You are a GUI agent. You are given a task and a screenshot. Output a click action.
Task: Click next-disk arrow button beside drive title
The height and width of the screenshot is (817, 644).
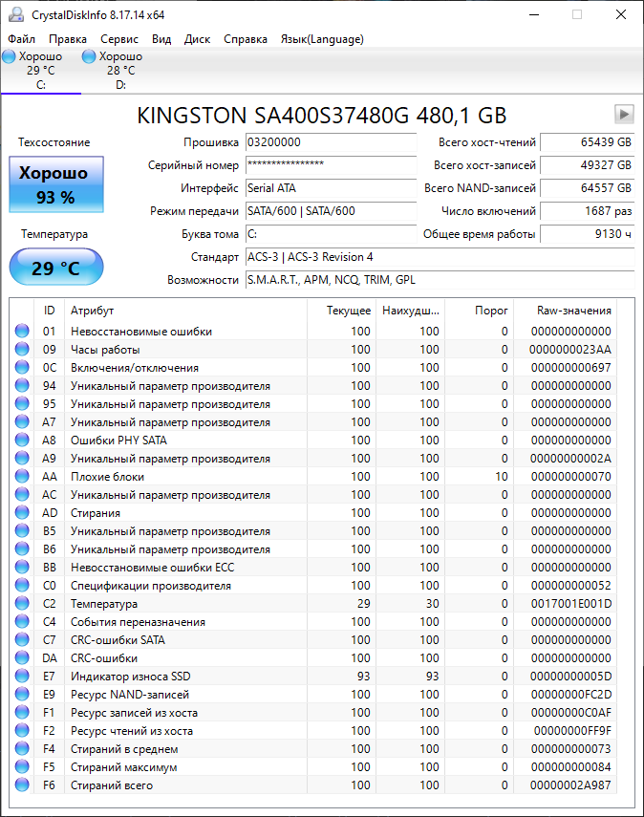(624, 114)
